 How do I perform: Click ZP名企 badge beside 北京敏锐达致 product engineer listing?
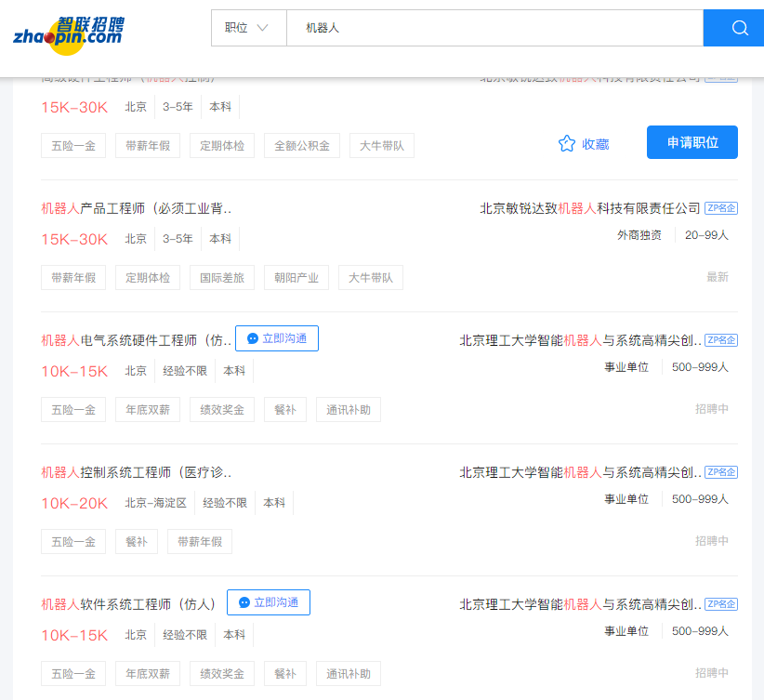720,208
